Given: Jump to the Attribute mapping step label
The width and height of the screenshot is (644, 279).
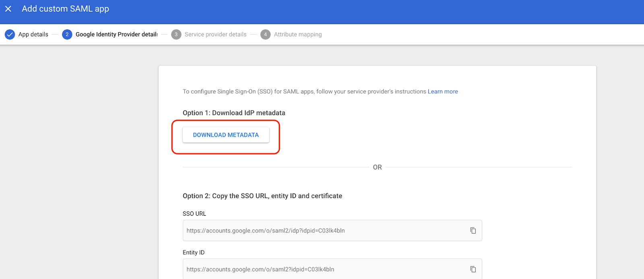Looking at the screenshot, I should point(298,35).
